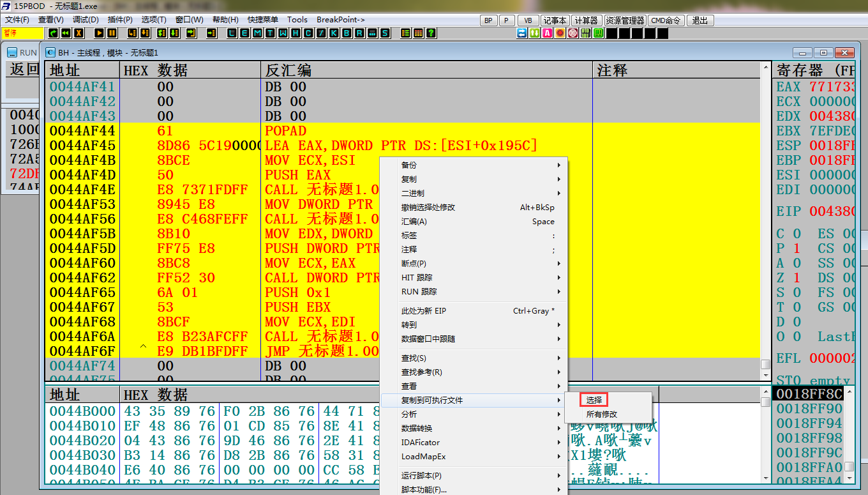Expand the 查找(S) submenu
Screen dimensions: 868x495
click(x=472, y=358)
